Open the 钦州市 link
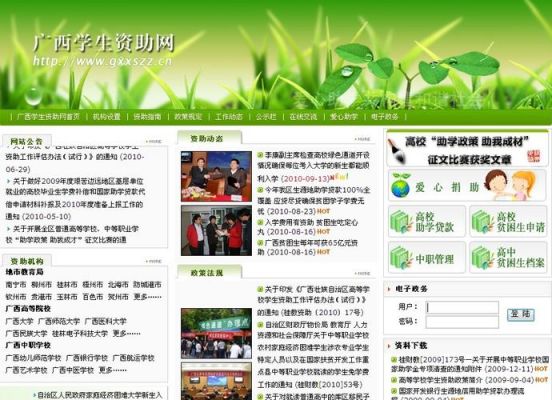552x400 pixels. (x=16, y=297)
